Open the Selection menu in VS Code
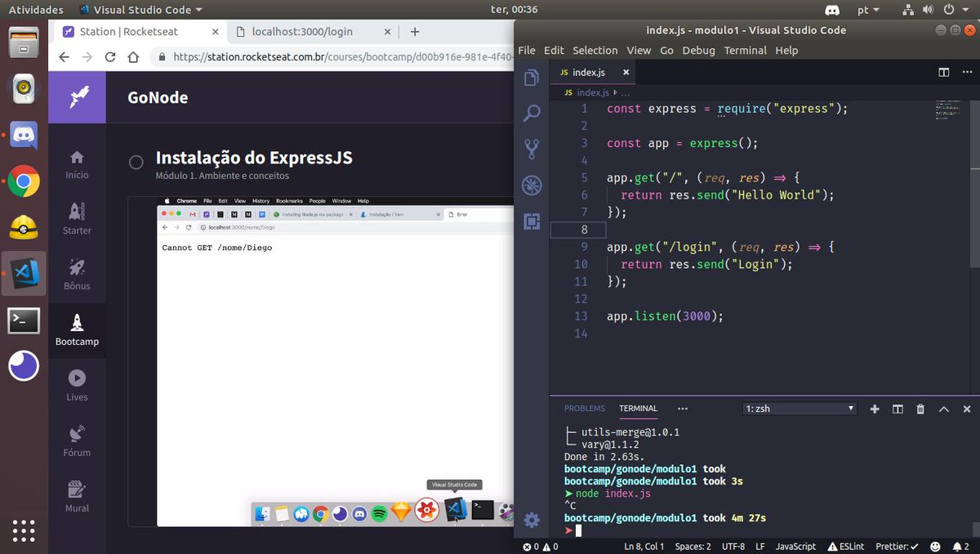The height and width of the screenshot is (554, 980). [595, 51]
